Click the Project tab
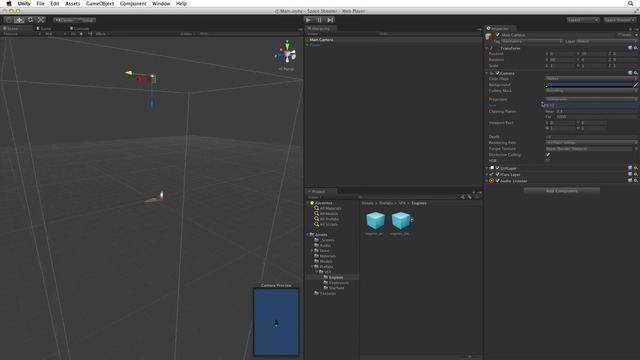The width and height of the screenshot is (640, 360). point(321,191)
